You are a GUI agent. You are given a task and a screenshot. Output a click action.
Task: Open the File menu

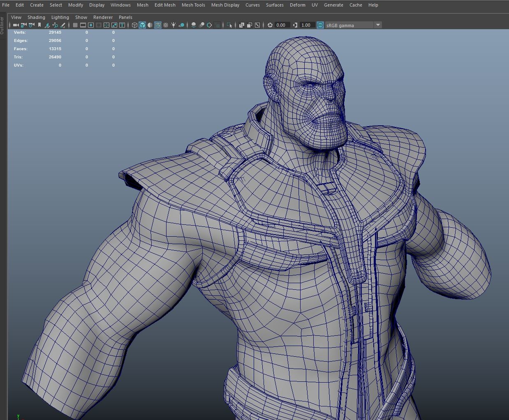6,5
